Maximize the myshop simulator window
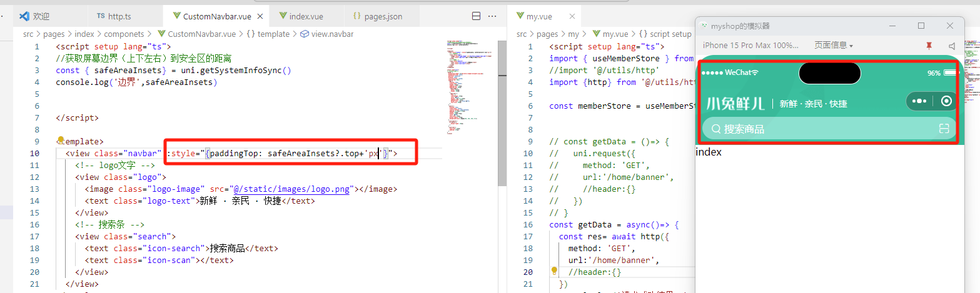This screenshot has height=293, width=980. 921,26
